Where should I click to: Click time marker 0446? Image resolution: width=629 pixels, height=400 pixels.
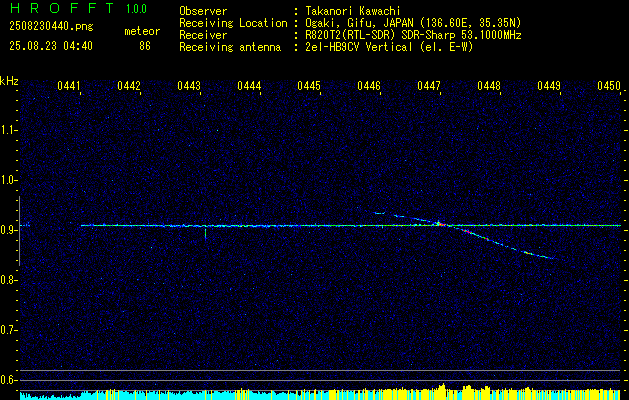(369, 86)
